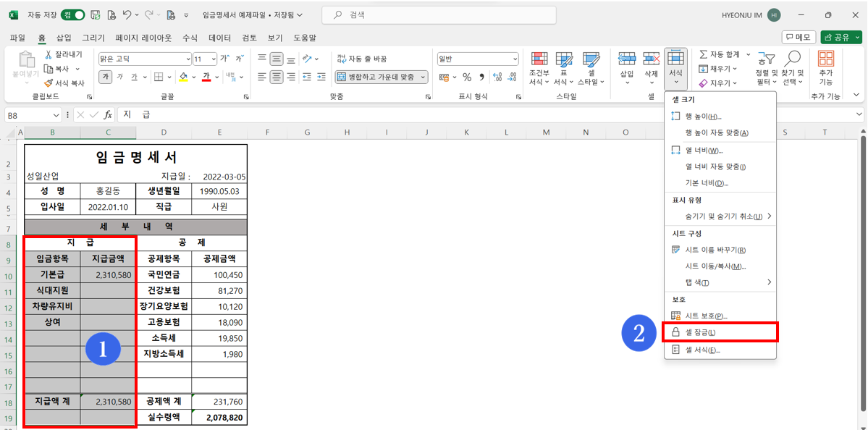
Task: Toggle underline 가 formatting button
Action: pyautogui.click(x=133, y=77)
